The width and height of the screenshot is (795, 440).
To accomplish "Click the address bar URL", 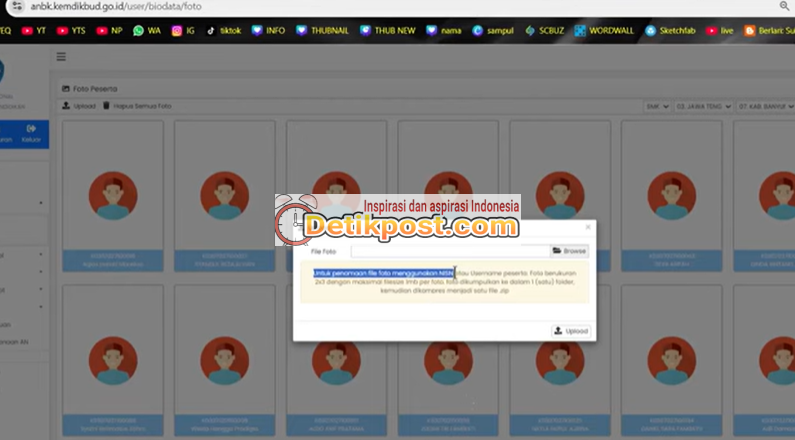I will [x=116, y=7].
